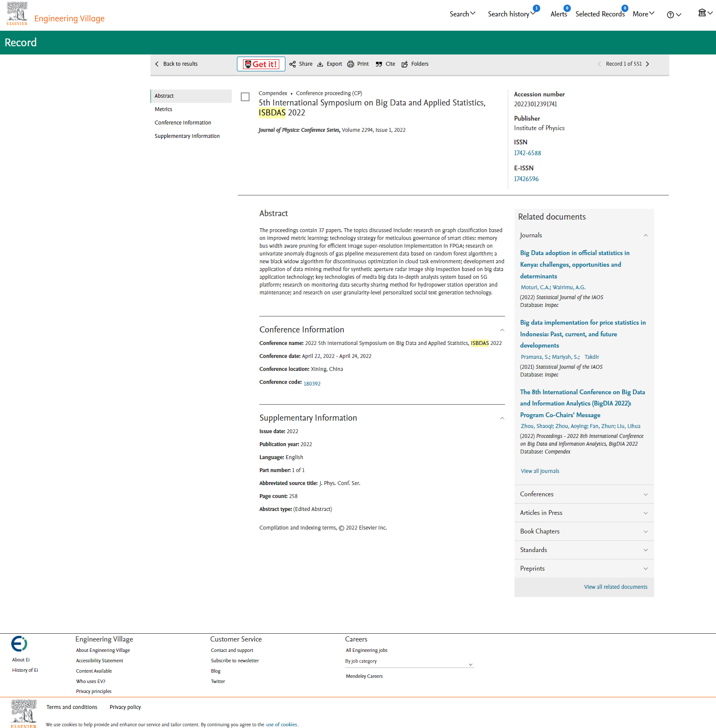This screenshot has width=716, height=728.
Task: Click author Pramana, S. link
Action: pos(535,357)
